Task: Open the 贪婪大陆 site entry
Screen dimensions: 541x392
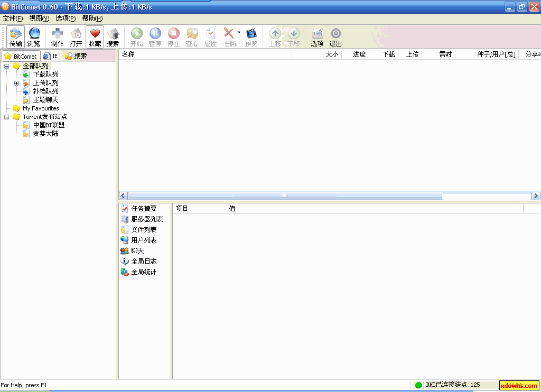Action: pyautogui.click(x=45, y=134)
